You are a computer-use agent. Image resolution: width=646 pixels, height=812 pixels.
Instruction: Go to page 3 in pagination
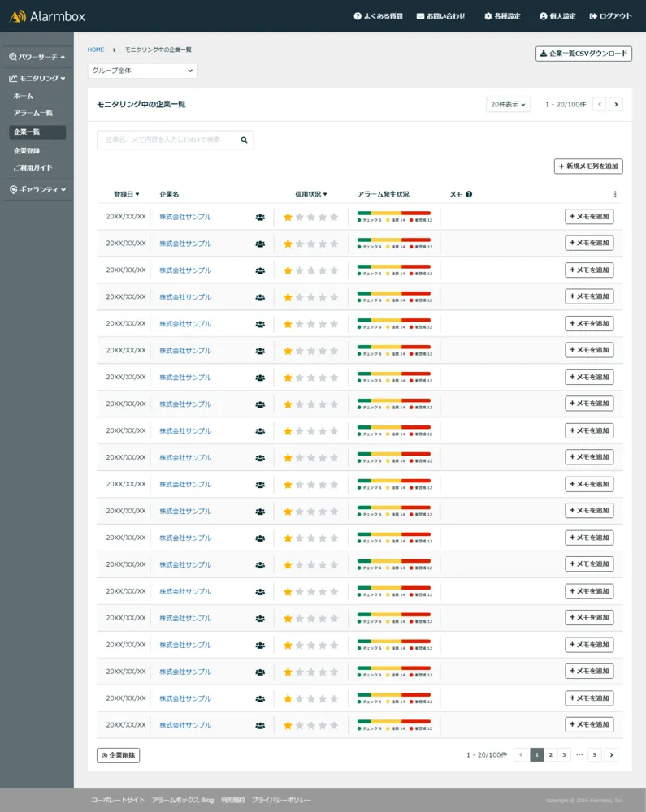pyautogui.click(x=564, y=754)
